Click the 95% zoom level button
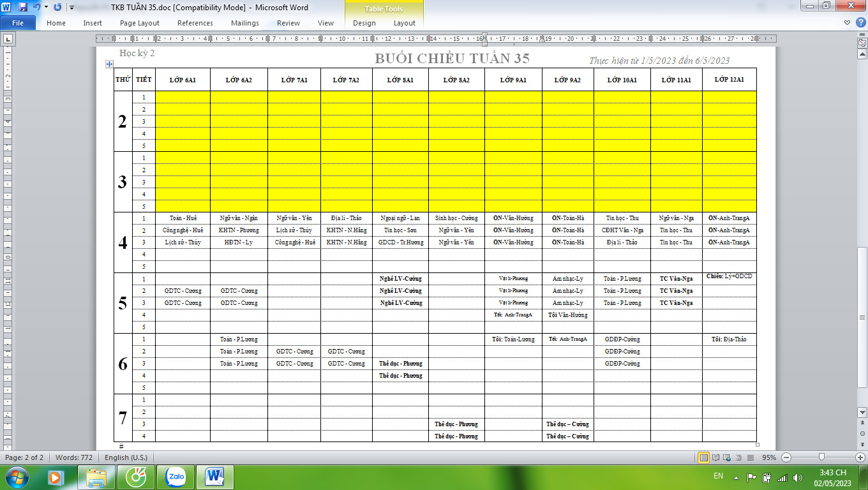Image resolution: width=868 pixels, height=490 pixels. (769, 457)
